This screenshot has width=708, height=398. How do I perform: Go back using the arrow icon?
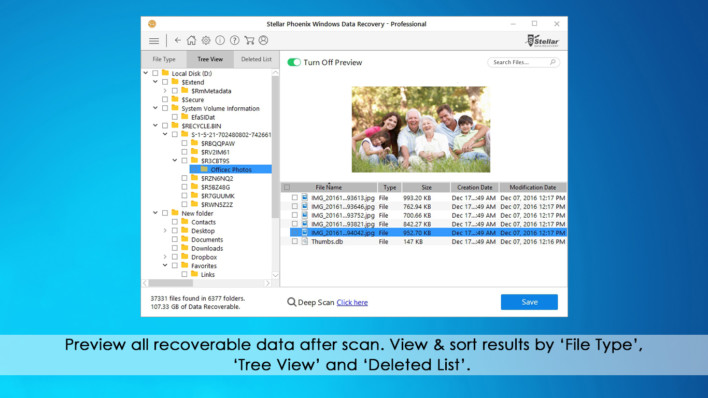pyautogui.click(x=177, y=40)
